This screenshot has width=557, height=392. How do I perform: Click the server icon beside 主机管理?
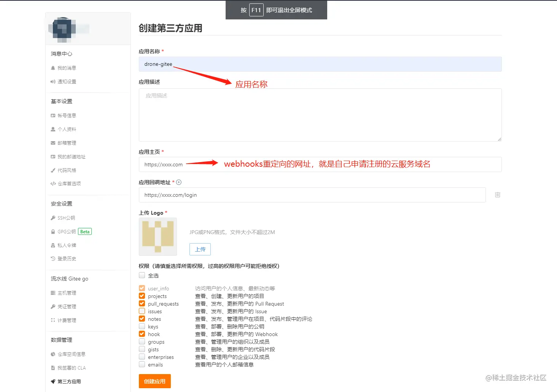pos(53,293)
